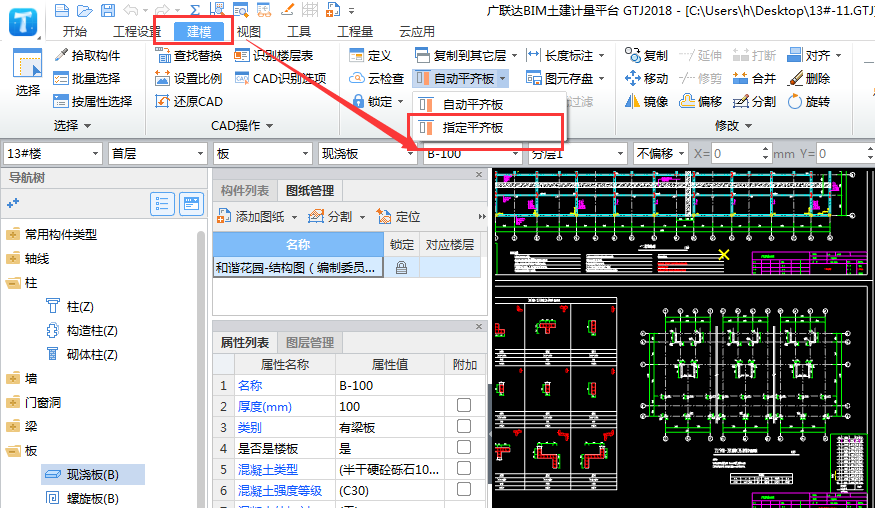The image size is (875, 508).
Task: Click the Open folder icon in quick access toolbar
Action: pyautogui.click(x=85, y=10)
